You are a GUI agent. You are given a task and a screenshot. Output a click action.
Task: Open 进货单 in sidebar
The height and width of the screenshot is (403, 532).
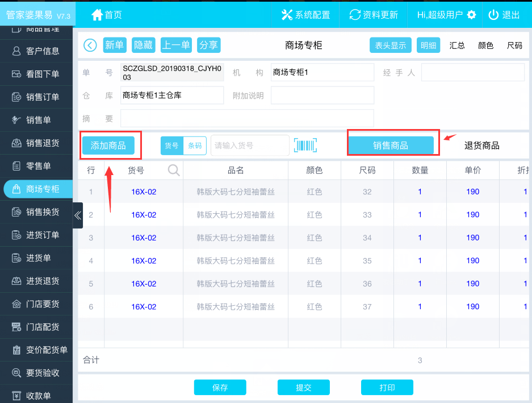[36, 258]
